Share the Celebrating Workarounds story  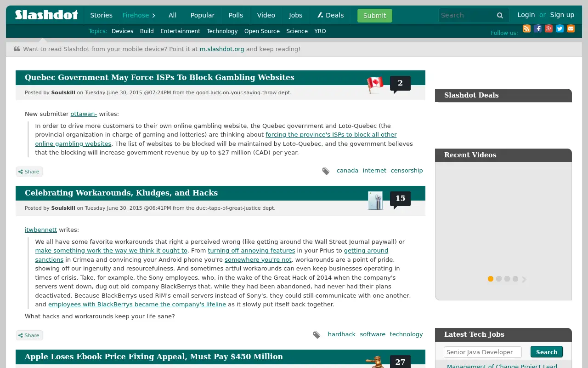tap(29, 335)
